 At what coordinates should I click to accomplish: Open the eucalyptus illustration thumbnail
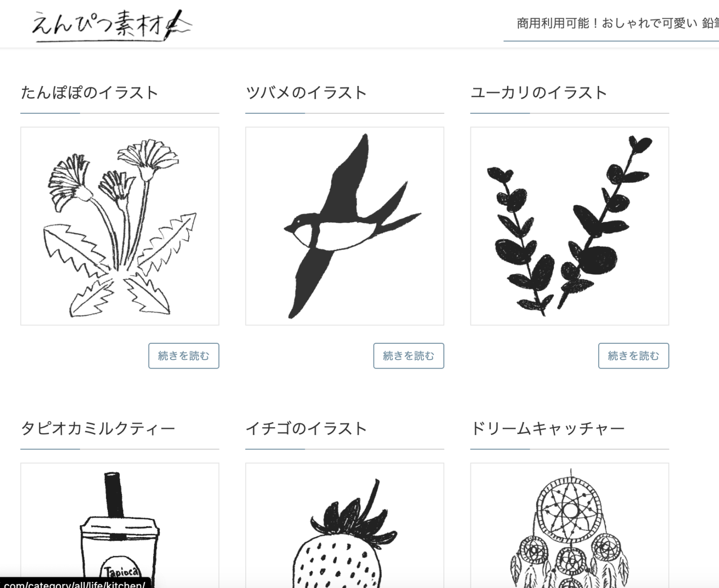pyautogui.click(x=570, y=226)
